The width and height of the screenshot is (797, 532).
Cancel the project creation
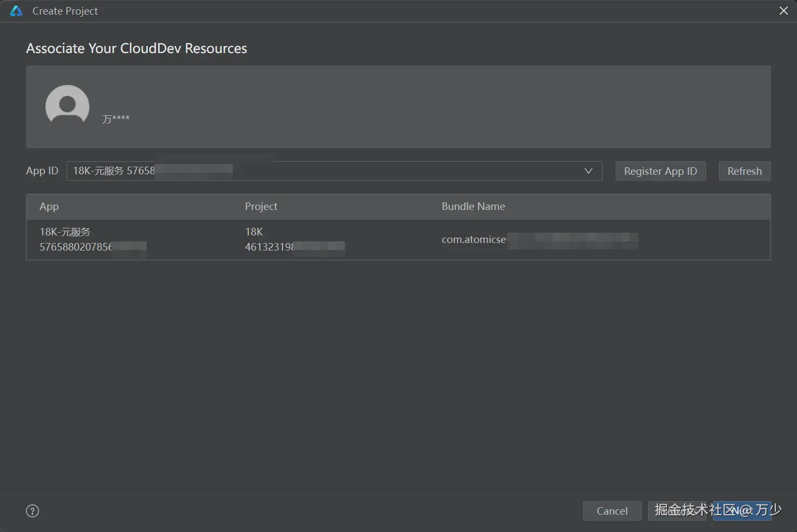tap(612, 511)
